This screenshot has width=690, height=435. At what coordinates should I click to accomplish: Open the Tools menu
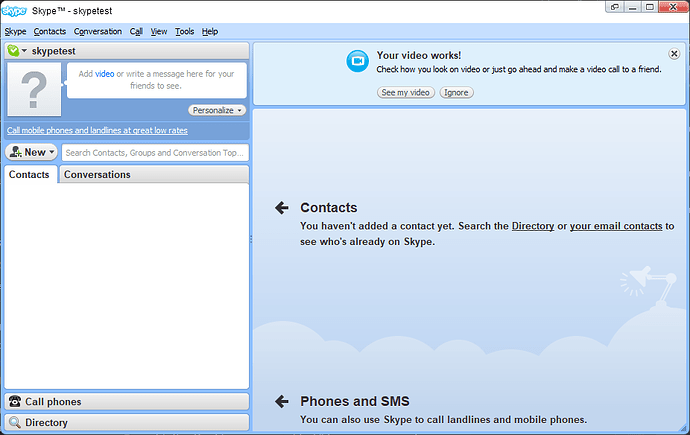click(x=184, y=32)
